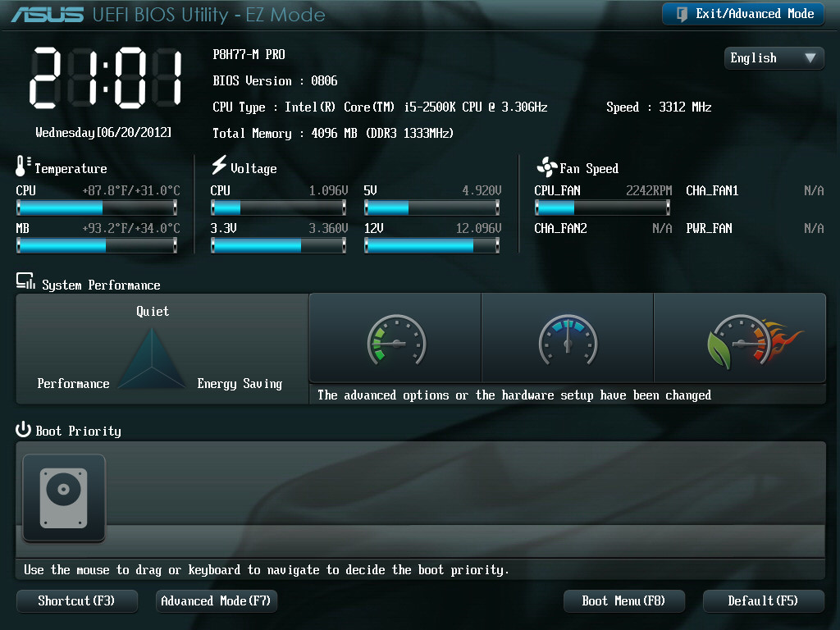Load defaults with Default (F5)
This screenshot has height=630, width=840.
click(x=762, y=601)
